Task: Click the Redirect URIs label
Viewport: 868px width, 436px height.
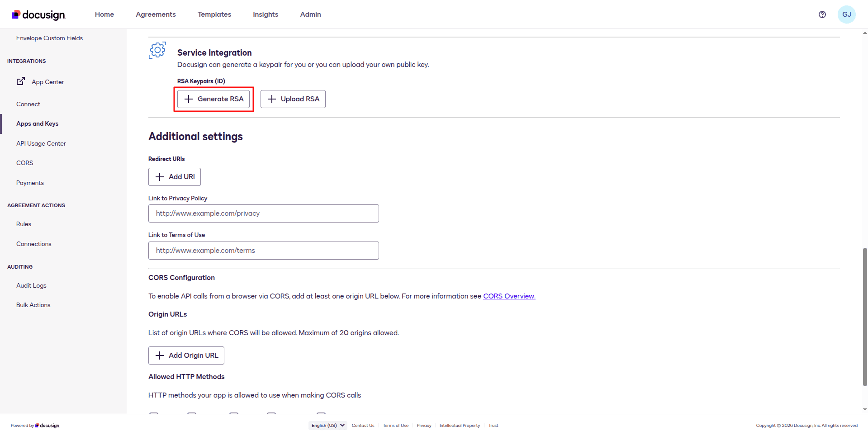Action: coord(166,159)
